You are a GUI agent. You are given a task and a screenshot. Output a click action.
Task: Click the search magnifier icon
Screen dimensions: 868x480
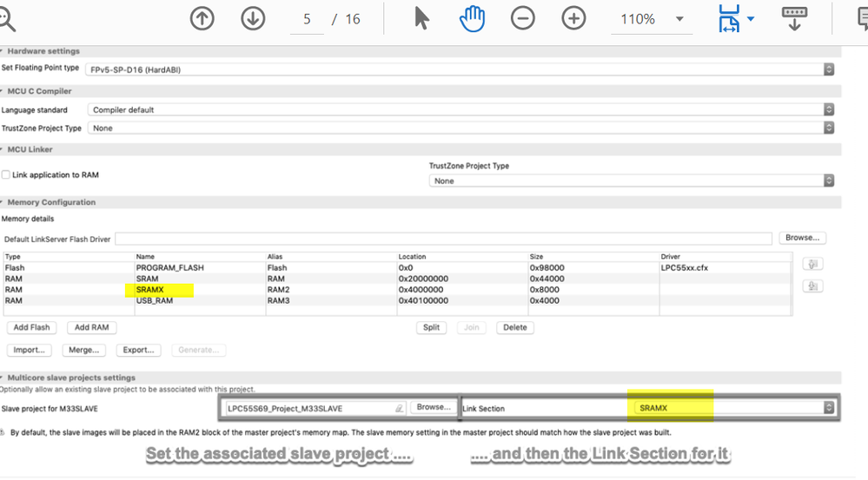[5, 20]
